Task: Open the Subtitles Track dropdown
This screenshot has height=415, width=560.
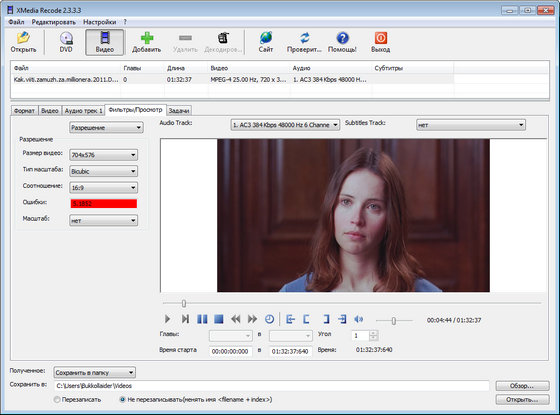Action: pyautogui.click(x=471, y=125)
